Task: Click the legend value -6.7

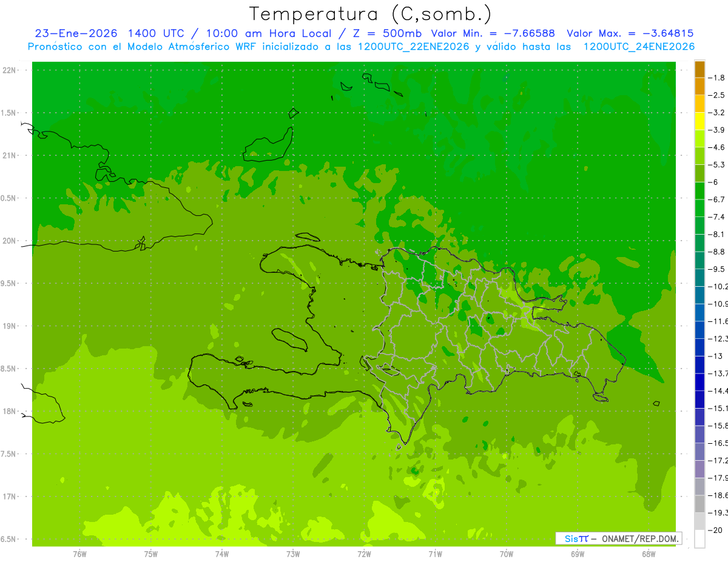Action: pyautogui.click(x=717, y=199)
